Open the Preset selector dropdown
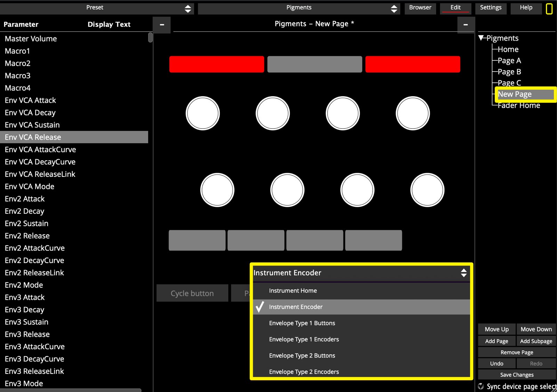557x392 pixels. pyautogui.click(x=97, y=8)
